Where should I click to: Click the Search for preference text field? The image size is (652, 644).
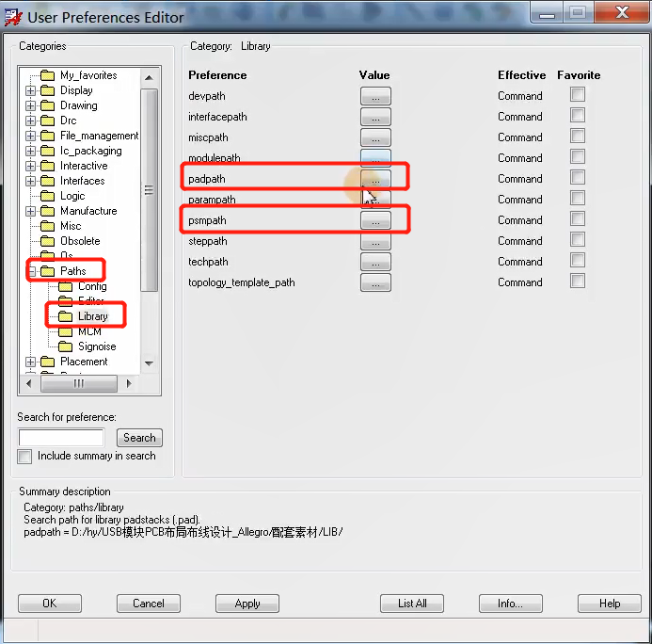click(x=61, y=438)
